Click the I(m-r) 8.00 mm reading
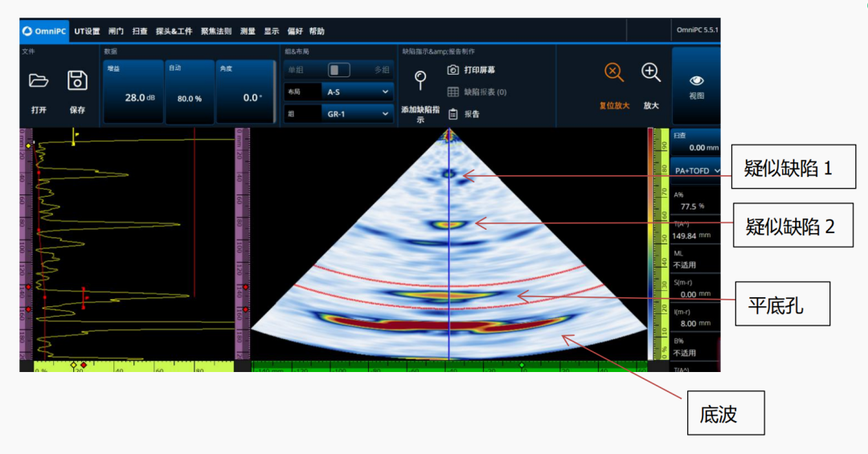 tap(695, 318)
